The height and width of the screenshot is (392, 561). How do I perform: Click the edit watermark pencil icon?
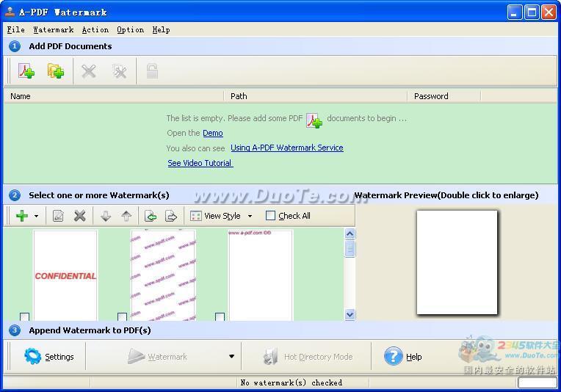(x=58, y=216)
